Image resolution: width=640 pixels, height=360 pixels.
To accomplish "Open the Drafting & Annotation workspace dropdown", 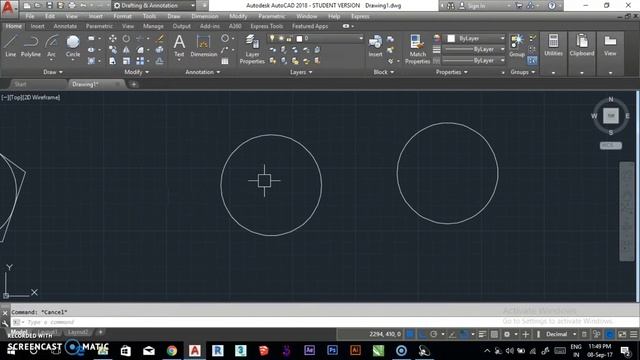I will (153, 6).
